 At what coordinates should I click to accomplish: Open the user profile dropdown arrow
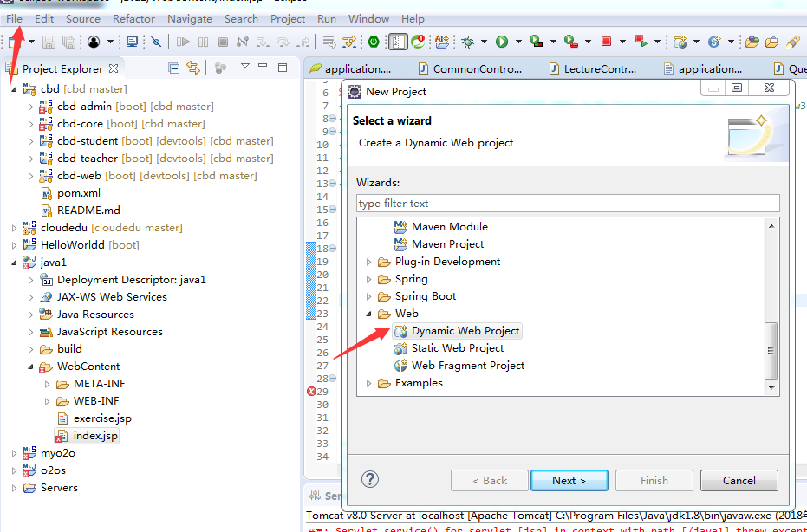pyautogui.click(x=110, y=42)
